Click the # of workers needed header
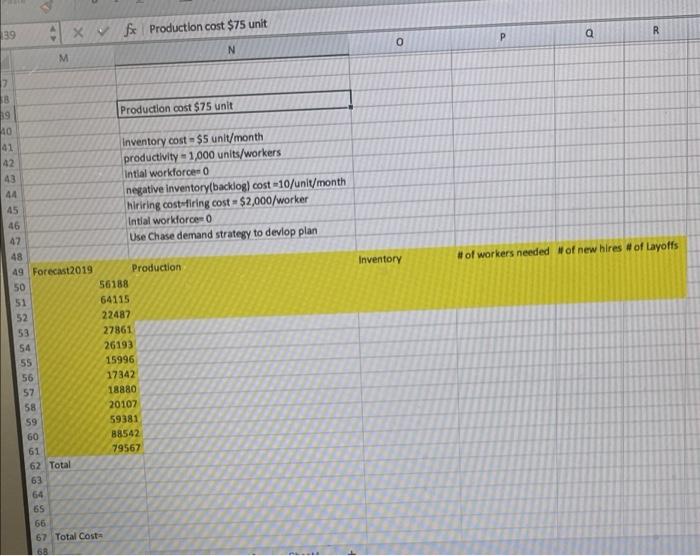The height and width of the screenshot is (556, 700). tap(503, 253)
